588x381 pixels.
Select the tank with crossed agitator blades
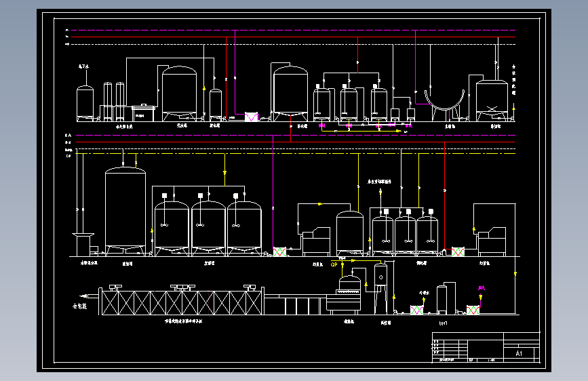(492, 100)
